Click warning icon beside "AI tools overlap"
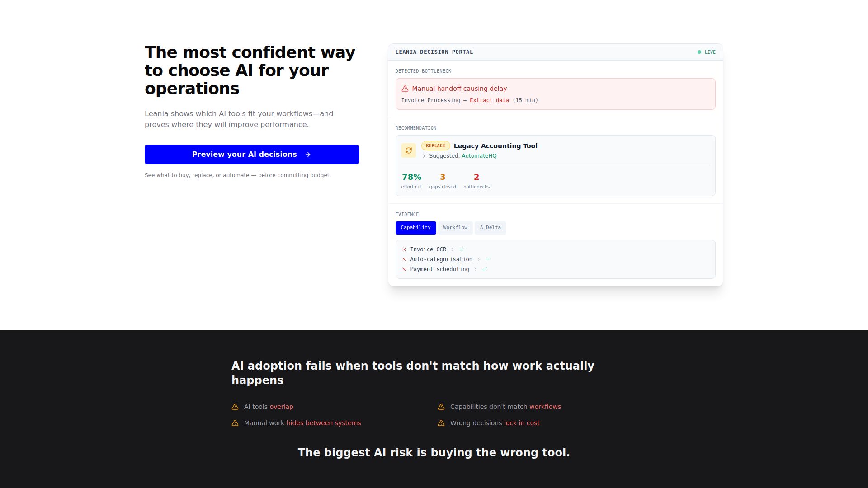Viewport: 868px width, 488px height. click(235, 407)
